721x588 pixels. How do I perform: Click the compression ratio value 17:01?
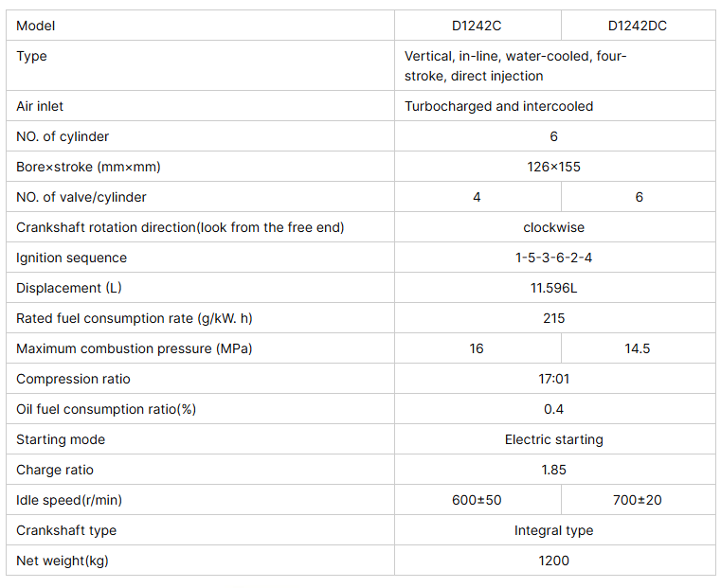pyautogui.click(x=553, y=379)
